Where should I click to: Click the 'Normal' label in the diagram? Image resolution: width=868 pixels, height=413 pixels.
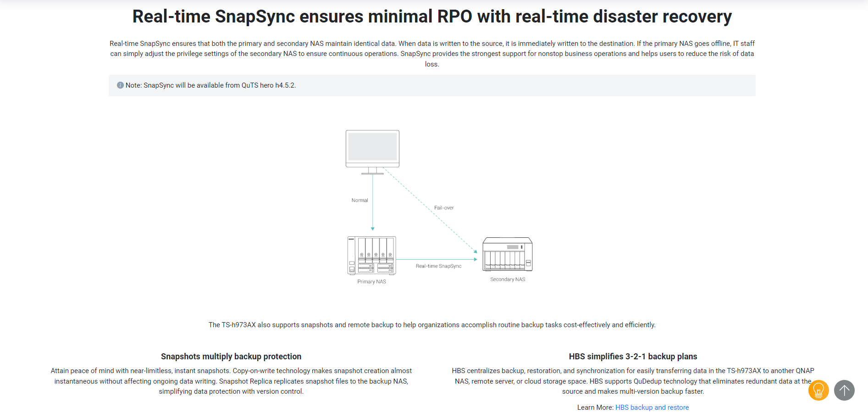[359, 201]
